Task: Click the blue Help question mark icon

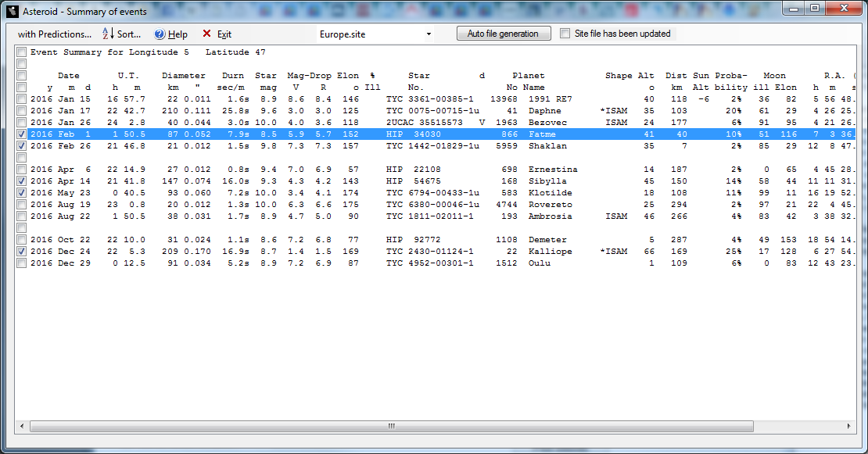Action: tap(160, 34)
